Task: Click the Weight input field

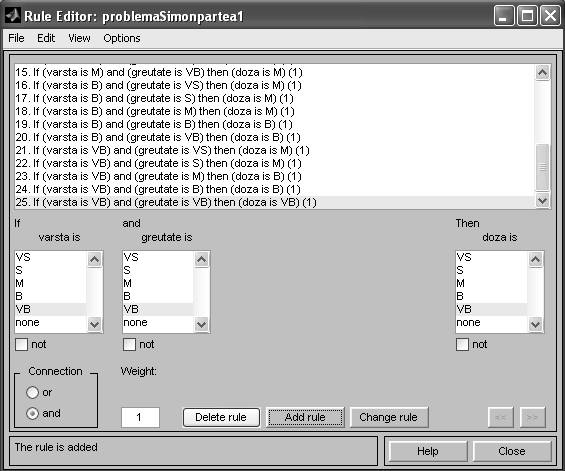Action: point(140,417)
